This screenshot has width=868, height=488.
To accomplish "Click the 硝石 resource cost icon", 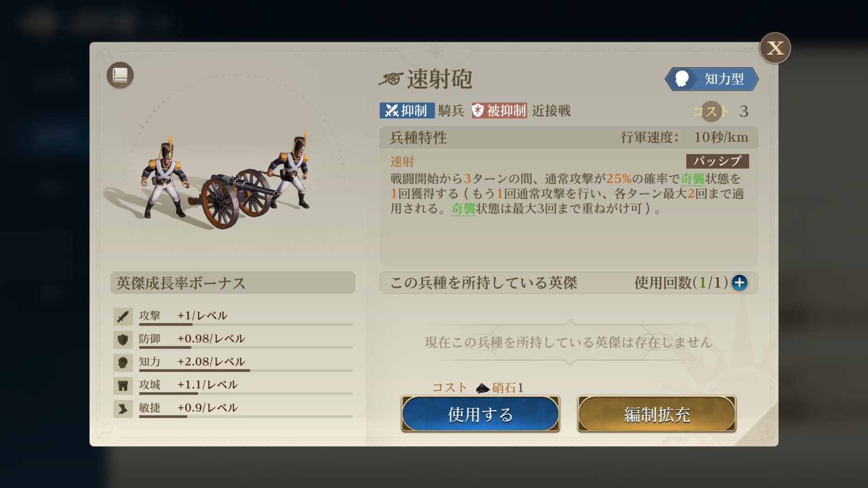I will 482,388.
